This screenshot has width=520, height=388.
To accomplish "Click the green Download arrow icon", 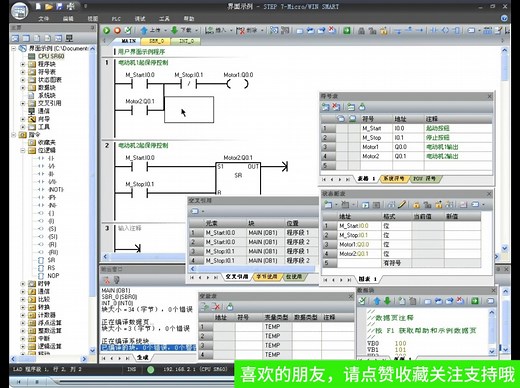I will (x=174, y=30).
